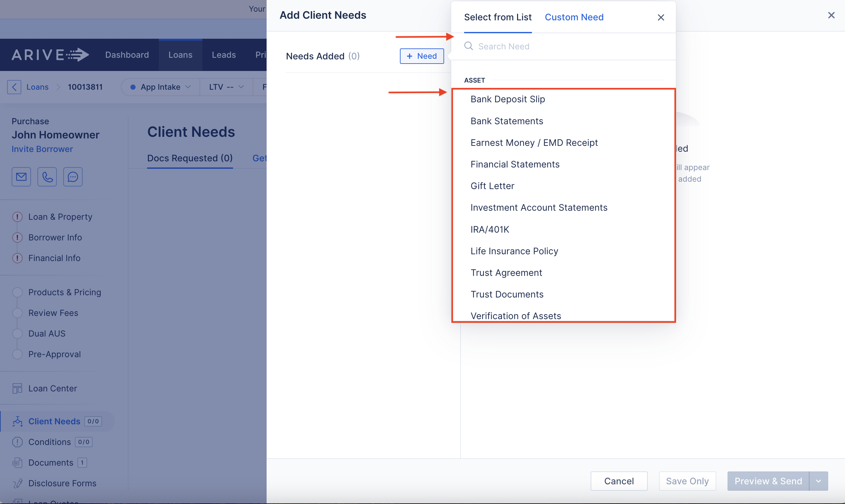Click the Documents sidebar icon
The height and width of the screenshot is (504, 845).
[17, 462]
